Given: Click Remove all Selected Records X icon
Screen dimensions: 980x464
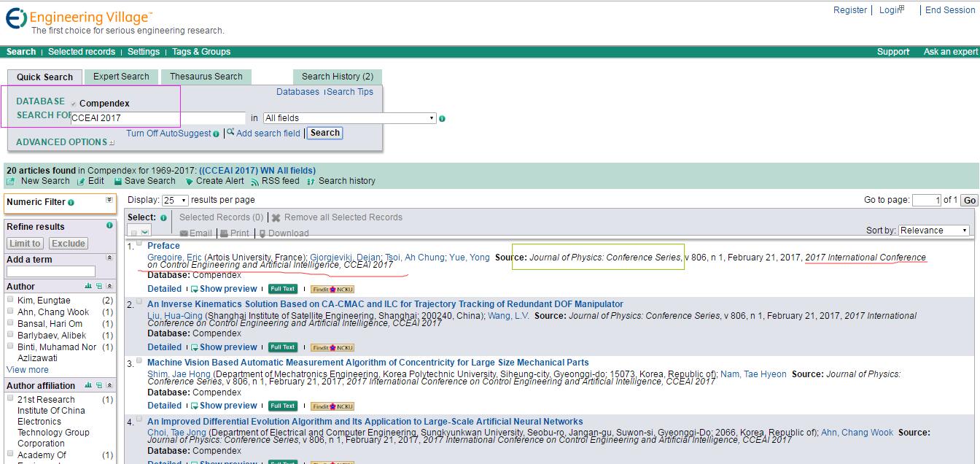Looking at the screenshot, I should (276, 218).
